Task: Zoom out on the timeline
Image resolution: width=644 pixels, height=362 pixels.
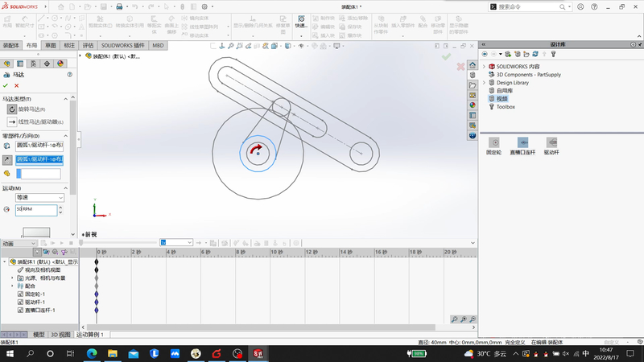Action: tap(473, 319)
